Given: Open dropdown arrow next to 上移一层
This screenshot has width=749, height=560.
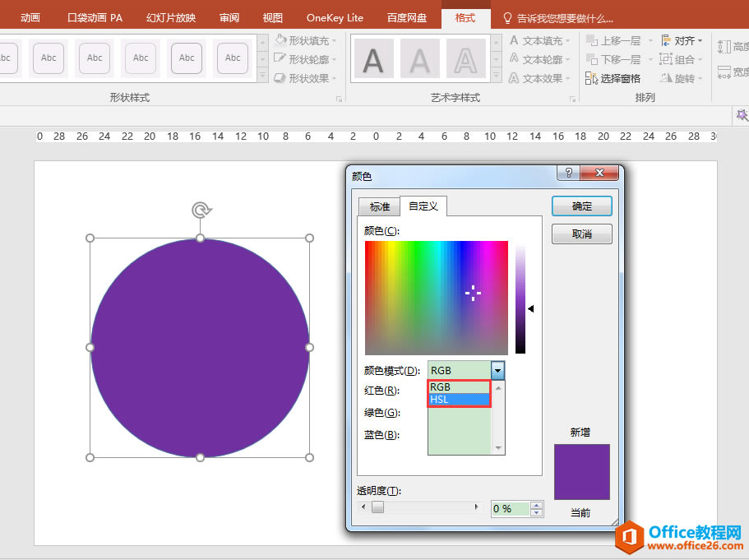Looking at the screenshot, I should pyautogui.click(x=650, y=41).
